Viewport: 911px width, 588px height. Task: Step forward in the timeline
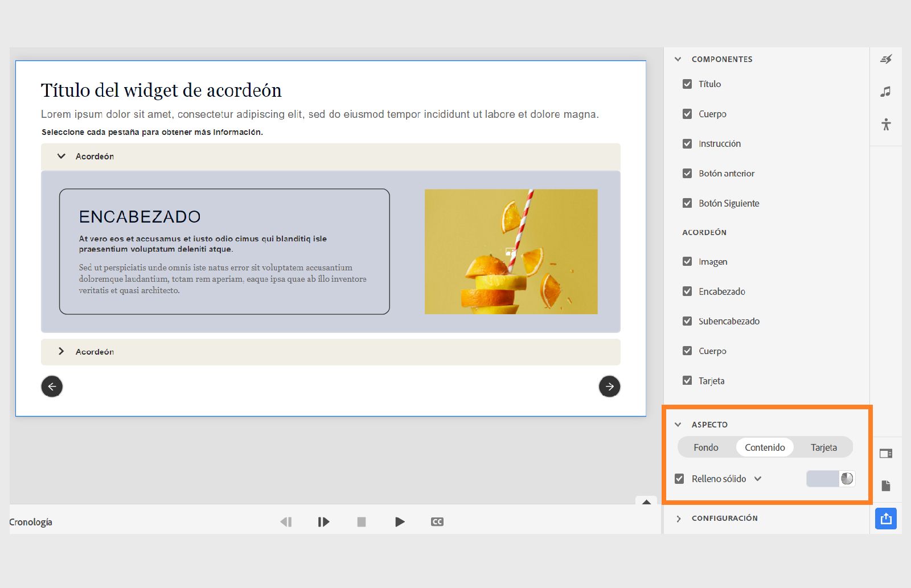(x=323, y=522)
